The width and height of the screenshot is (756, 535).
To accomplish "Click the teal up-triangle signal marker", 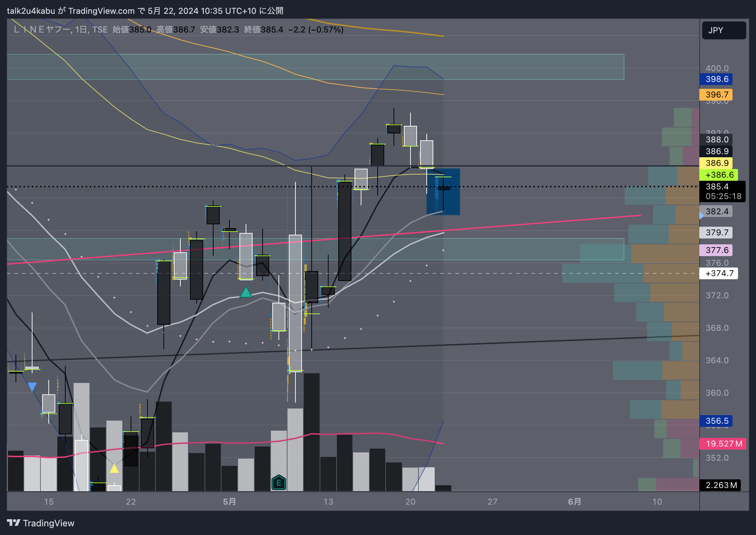I will [246, 292].
